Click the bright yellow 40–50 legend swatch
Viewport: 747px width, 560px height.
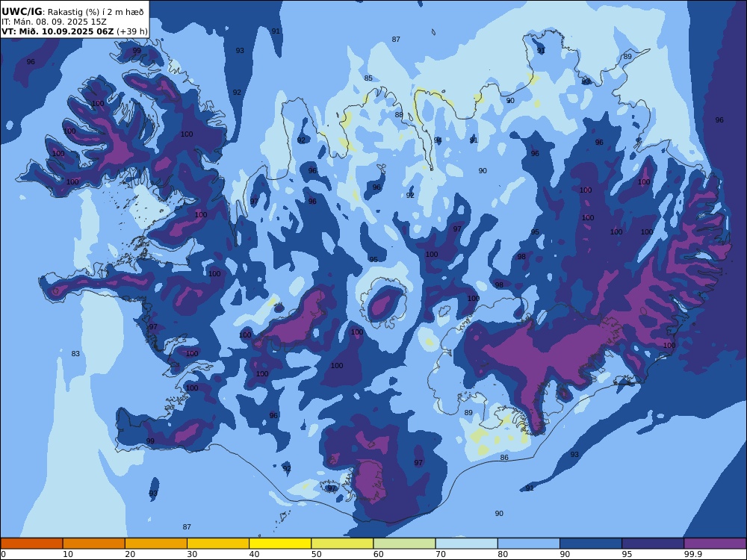tap(280, 544)
